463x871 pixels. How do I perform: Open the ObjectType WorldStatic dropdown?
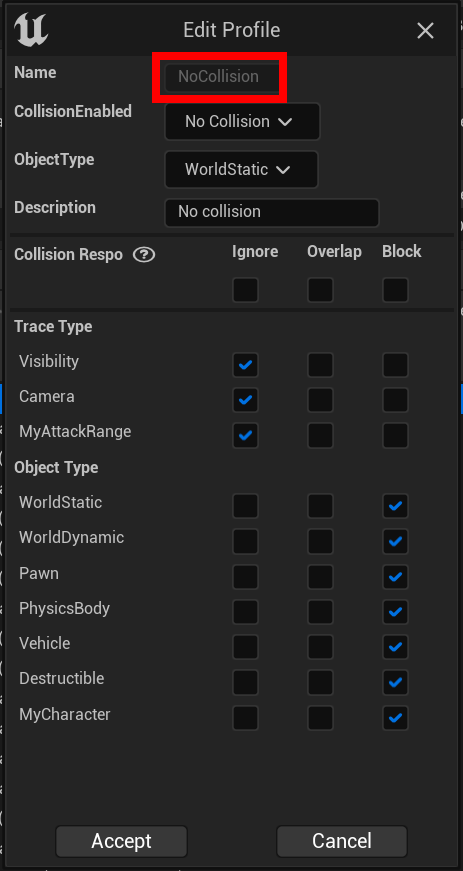241,169
